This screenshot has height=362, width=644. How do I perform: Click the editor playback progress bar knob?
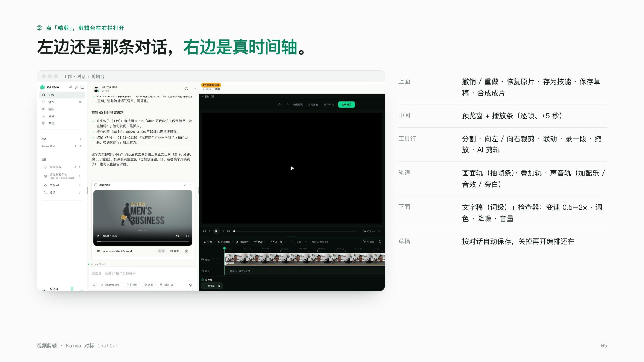234,231
